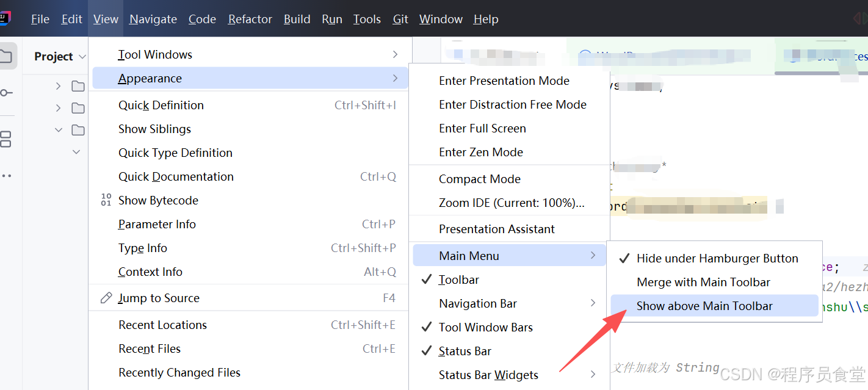Select Show above Main Toolbar option
The image size is (868, 390).
(x=714, y=306)
